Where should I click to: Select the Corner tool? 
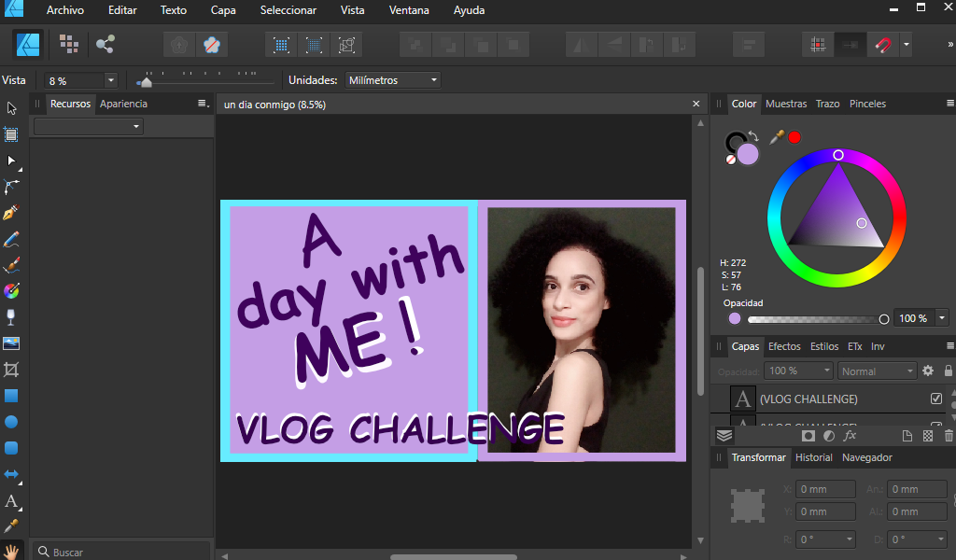coord(11,187)
